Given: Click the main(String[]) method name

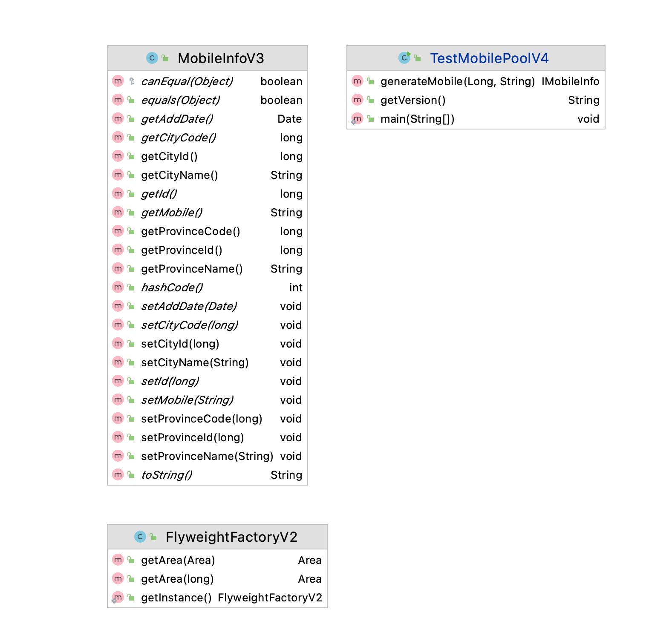Looking at the screenshot, I should coord(418,119).
